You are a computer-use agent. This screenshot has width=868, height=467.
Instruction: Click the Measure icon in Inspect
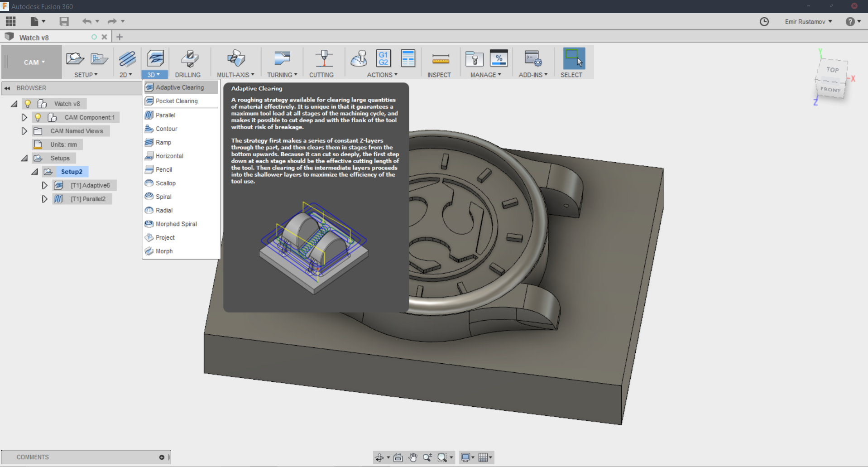pos(441,58)
